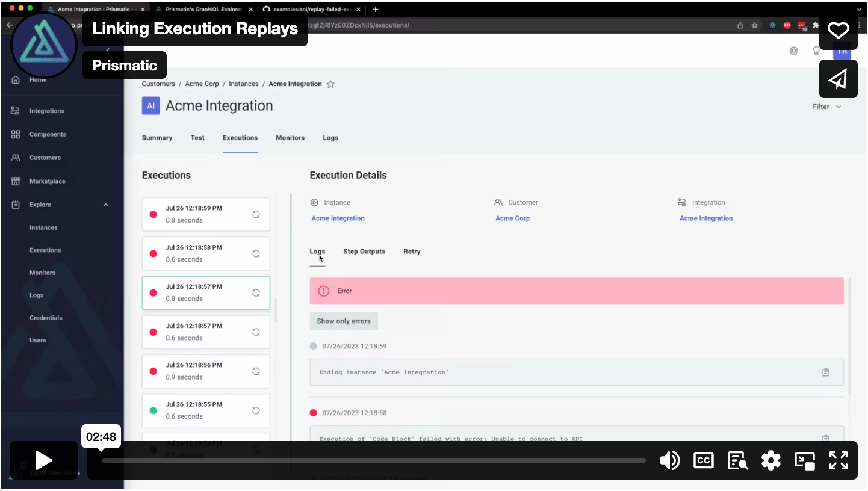Play the video
This screenshot has width=868, height=491.
click(x=44, y=460)
